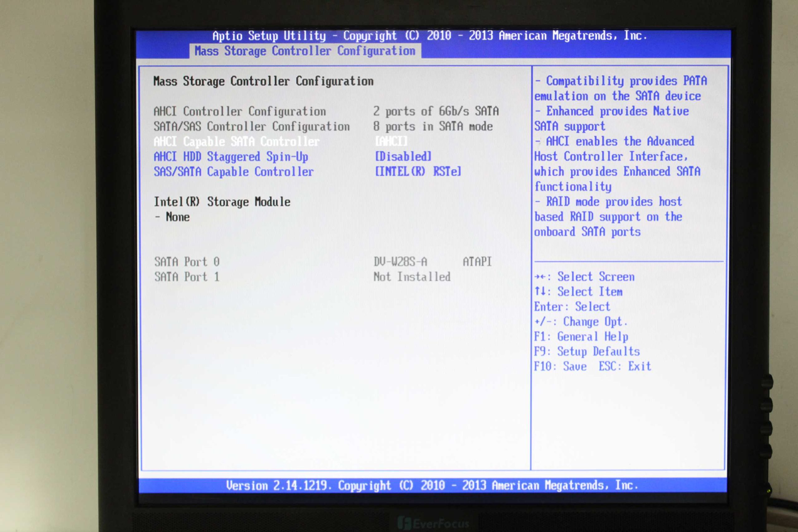This screenshot has height=532, width=798.
Task: Click the Intel(R) Storage Module heading
Action: pyautogui.click(x=222, y=202)
